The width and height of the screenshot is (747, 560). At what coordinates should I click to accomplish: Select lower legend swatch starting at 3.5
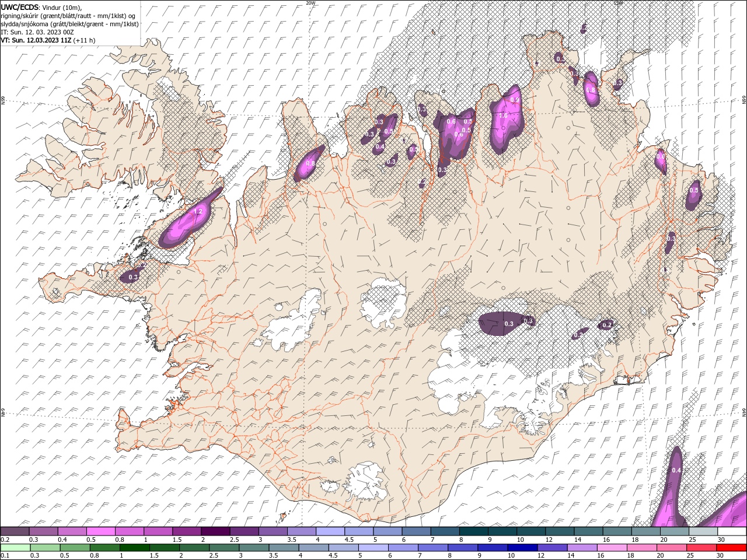pos(284,548)
